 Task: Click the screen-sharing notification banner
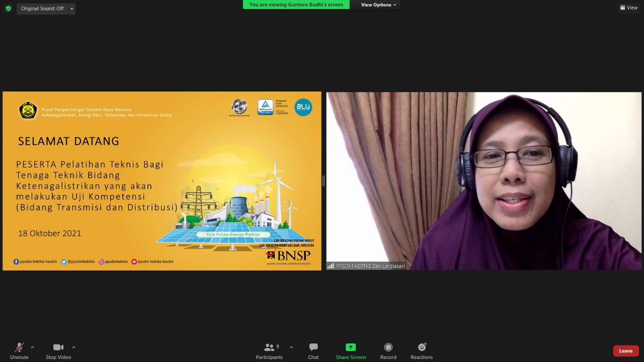coord(296,5)
